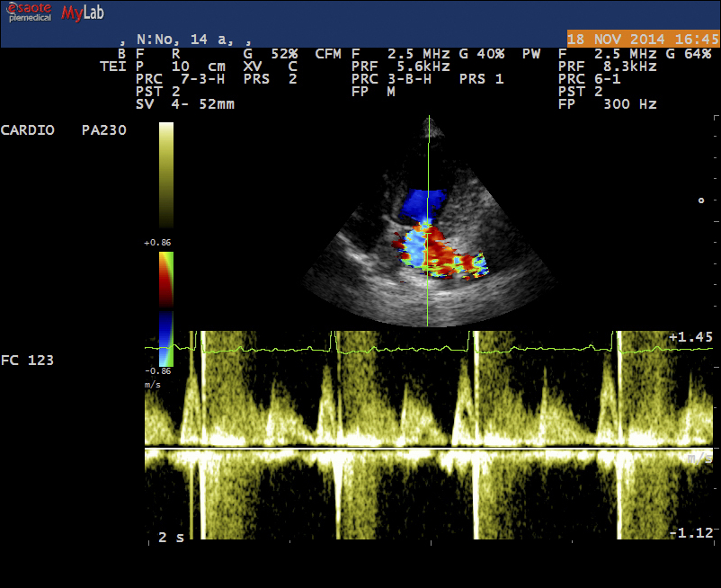This screenshot has height=588, width=721.
Task: Click the B-mode 'PRS 2' parameter
Action: coord(271,79)
